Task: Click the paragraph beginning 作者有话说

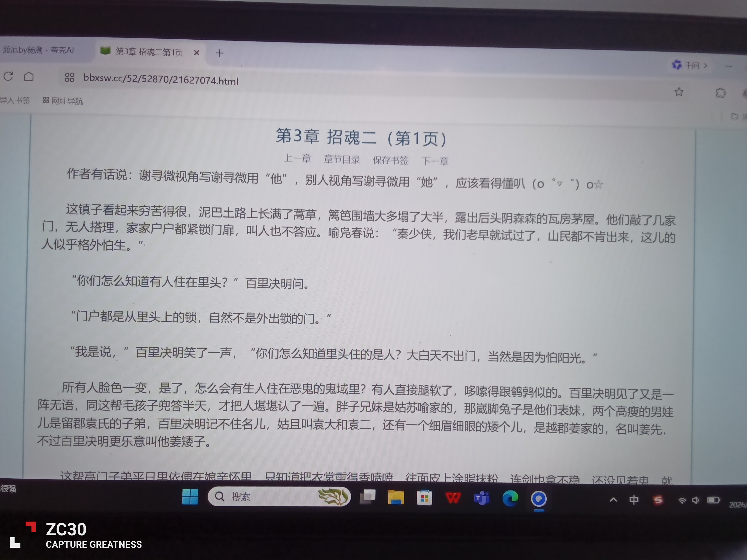Action: [x=334, y=179]
